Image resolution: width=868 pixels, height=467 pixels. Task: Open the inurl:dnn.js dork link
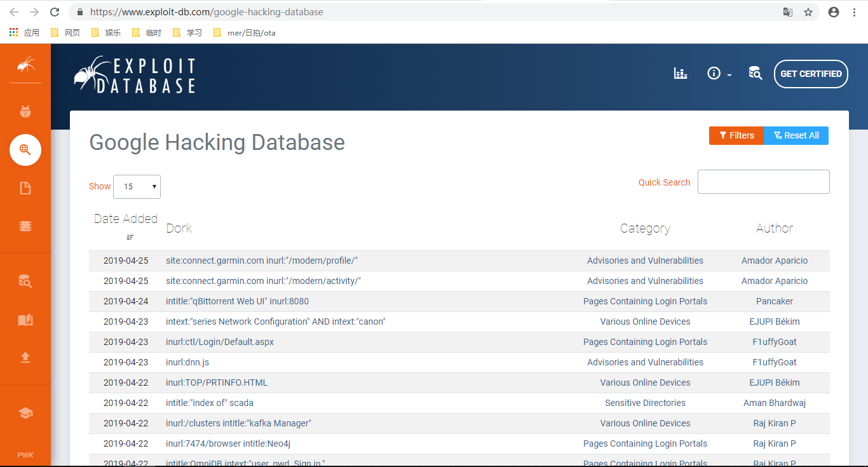click(x=187, y=362)
